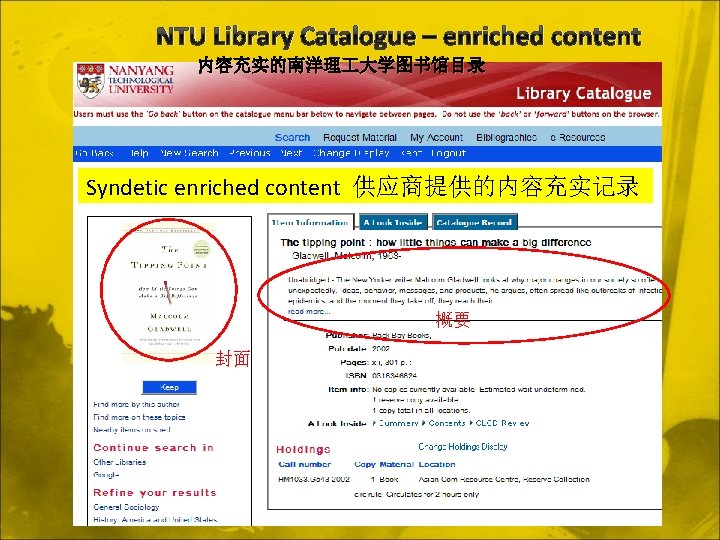Image resolution: width=720 pixels, height=540 pixels.
Task: Open the Search menu item
Action: tap(292, 137)
